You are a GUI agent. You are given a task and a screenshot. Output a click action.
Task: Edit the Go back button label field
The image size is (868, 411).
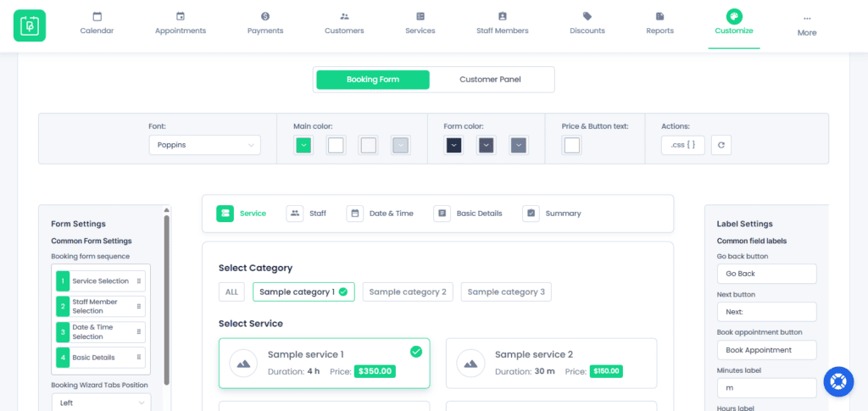(766, 274)
